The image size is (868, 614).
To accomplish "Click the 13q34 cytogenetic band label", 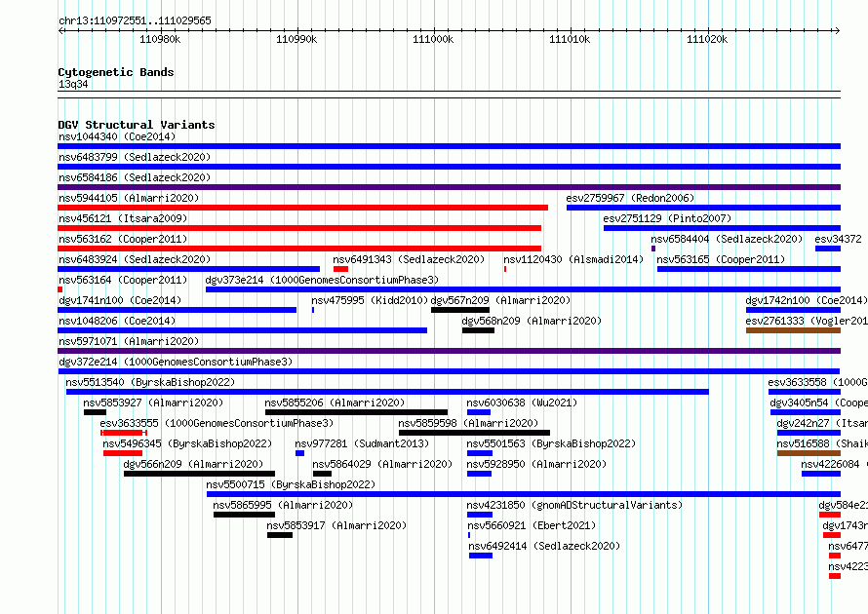I will [x=73, y=84].
